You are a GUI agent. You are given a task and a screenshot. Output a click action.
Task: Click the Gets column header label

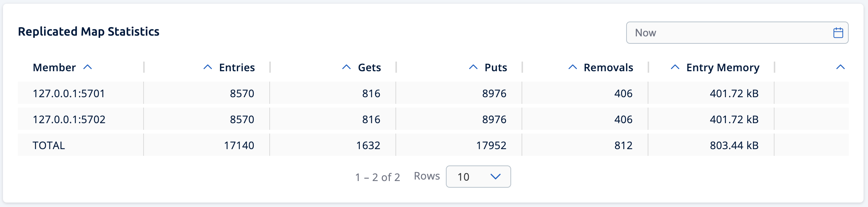[x=369, y=68]
